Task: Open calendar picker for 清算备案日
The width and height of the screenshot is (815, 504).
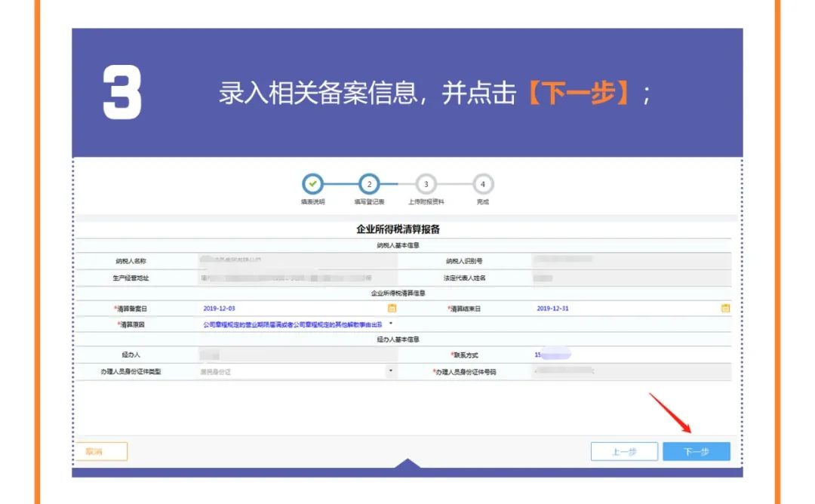Action: pyautogui.click(x=392, y=308)
